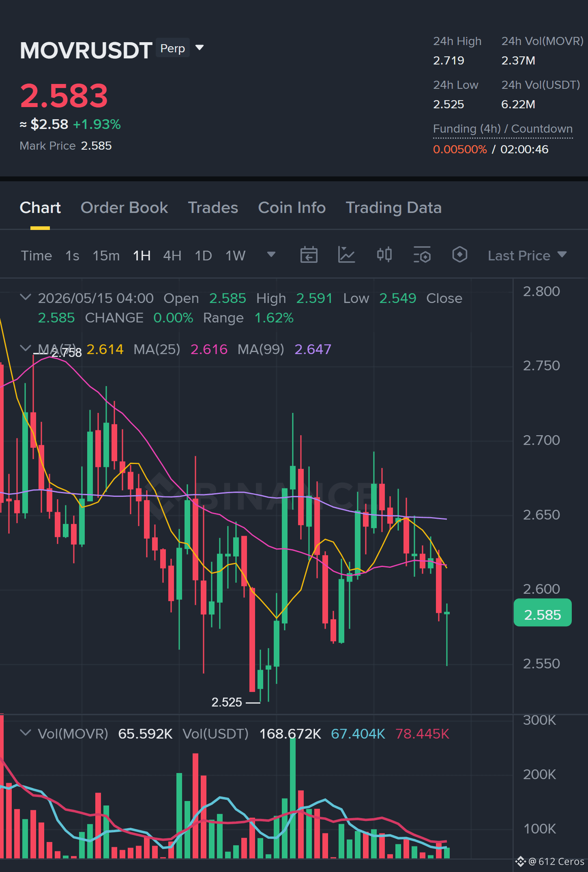Select the 4H timeframe
Image resolution: width=588 pixels, height=872 pixels.
(x=172, y=256)
